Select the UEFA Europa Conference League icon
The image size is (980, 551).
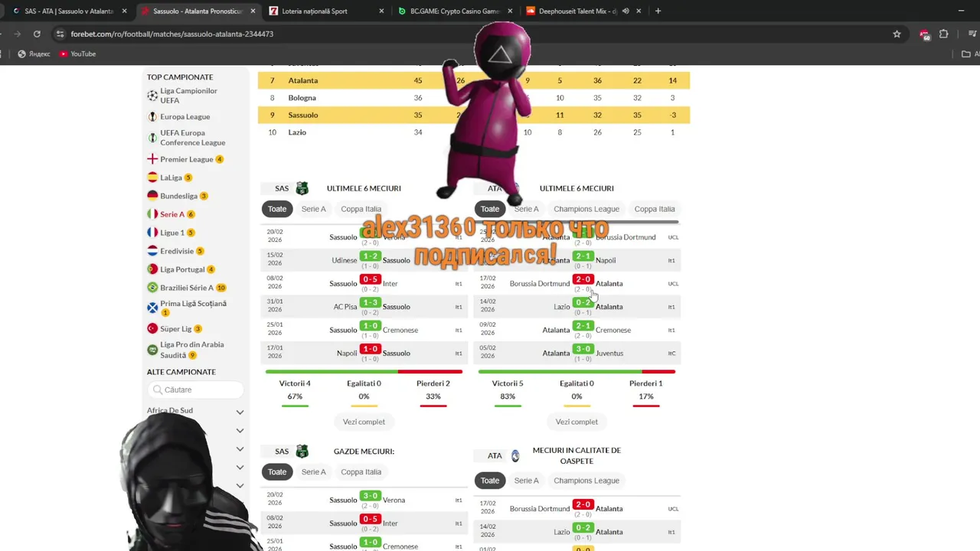(x=152, y=138)
